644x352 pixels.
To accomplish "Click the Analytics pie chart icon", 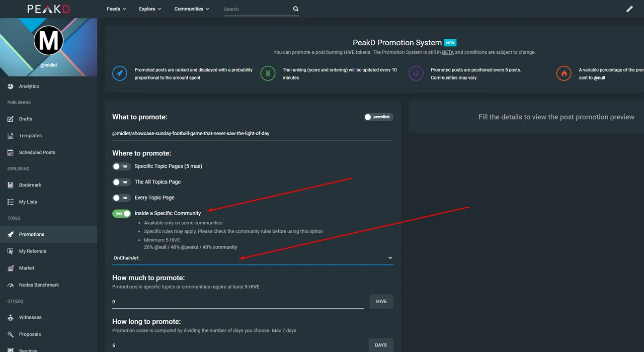I will 11,86.
